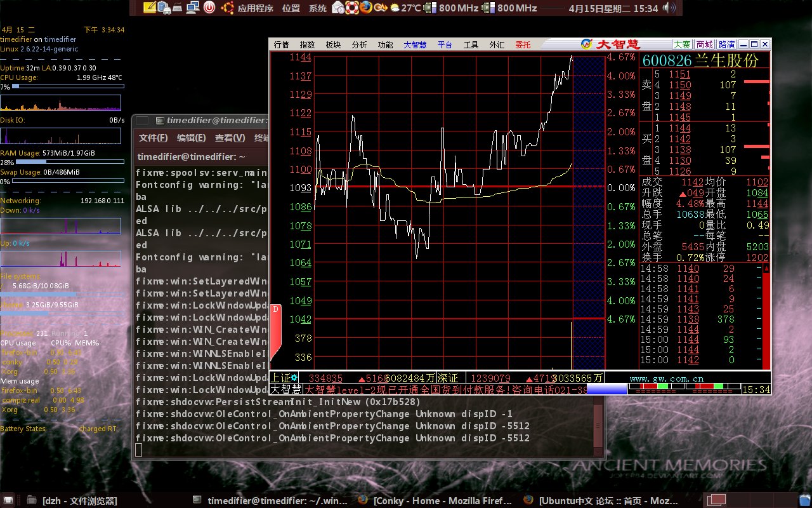The image size is (812, 508).
Task: Click the 大智慧 logo icon in title bar
Action: 586,44
